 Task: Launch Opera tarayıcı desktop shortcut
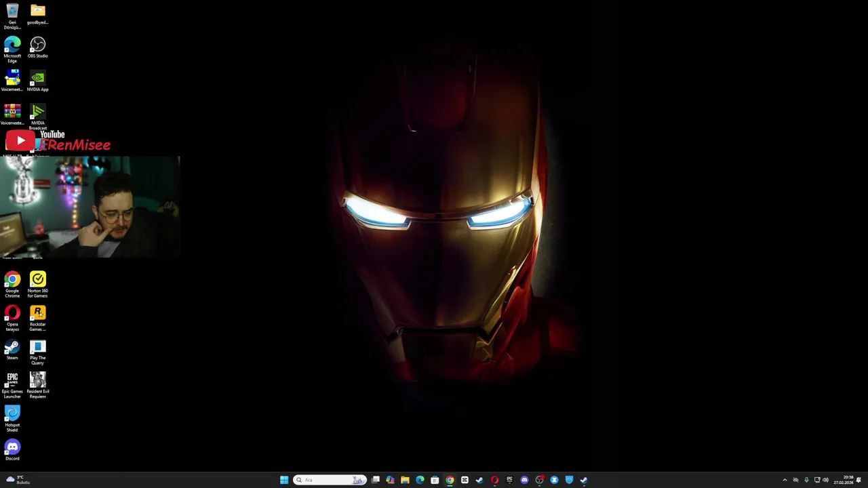pyautogui.click(x=12, y=318)
